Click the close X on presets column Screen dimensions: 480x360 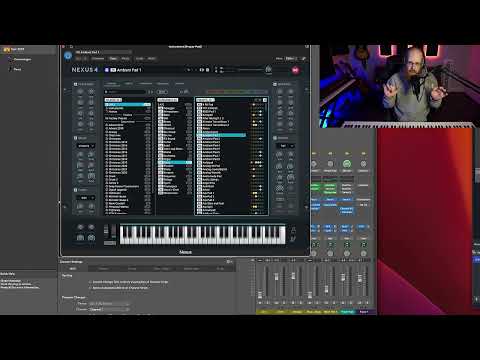coord(265,100)
